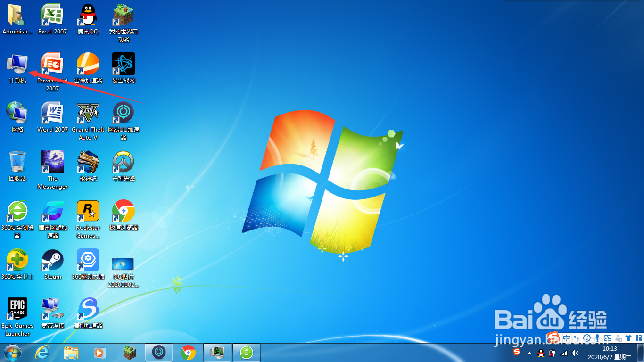
Task: Select the 网易UU加速器 desktop shortcut
Action: [x=124, y=121]
